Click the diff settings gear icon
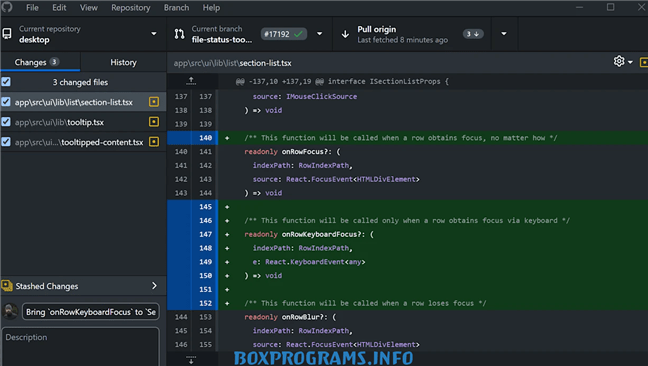Viewport: 648px width, 366px height. click(x=619, y=62)
